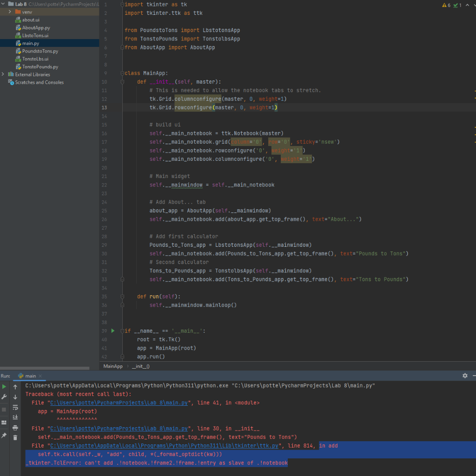Screen dimensions: 476x476
Task: Collapse the MainApp class fold arrow at line 9
Action: click(x=121, y=73)
